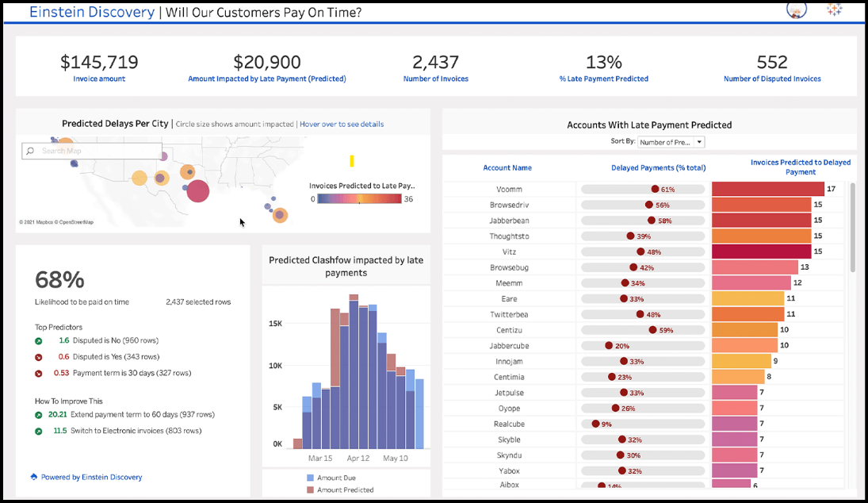868x503 pixels.
Task: Click the 9% delayed payment dot for Realcube
Action: (x=595, y=424)
